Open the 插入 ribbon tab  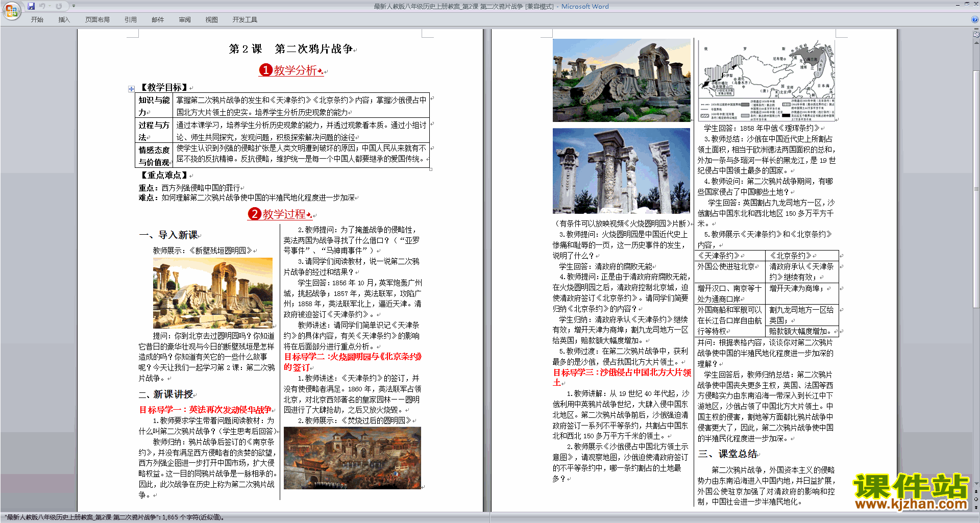tap(64, 19)
